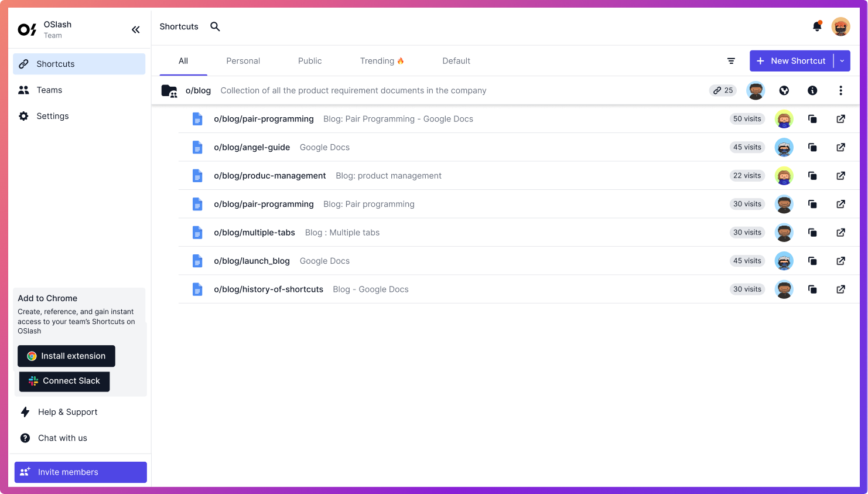Click the globe public icon for o/blog
Screen dimensions: 868x494
point(784,90)
